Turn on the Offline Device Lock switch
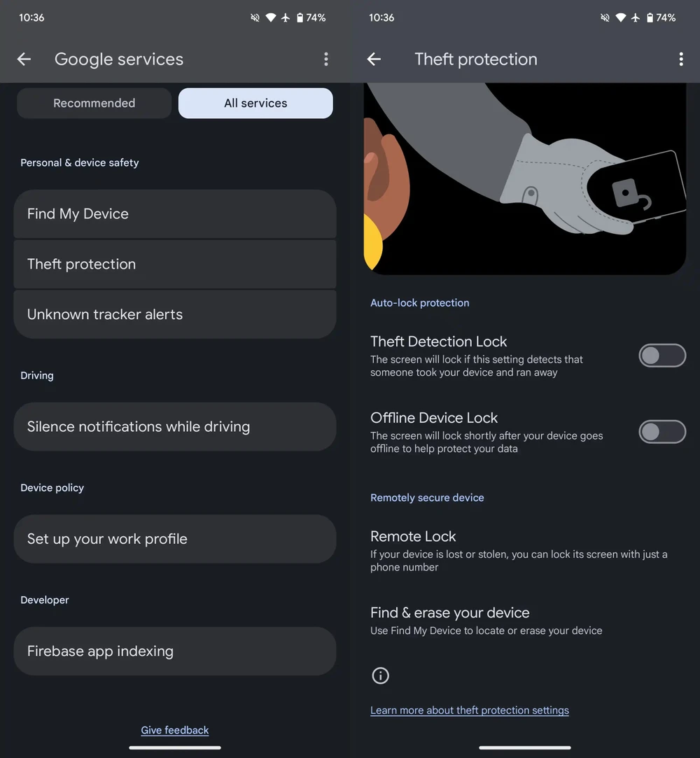Viewport: 700px width, 758px height. pos(661,432)
